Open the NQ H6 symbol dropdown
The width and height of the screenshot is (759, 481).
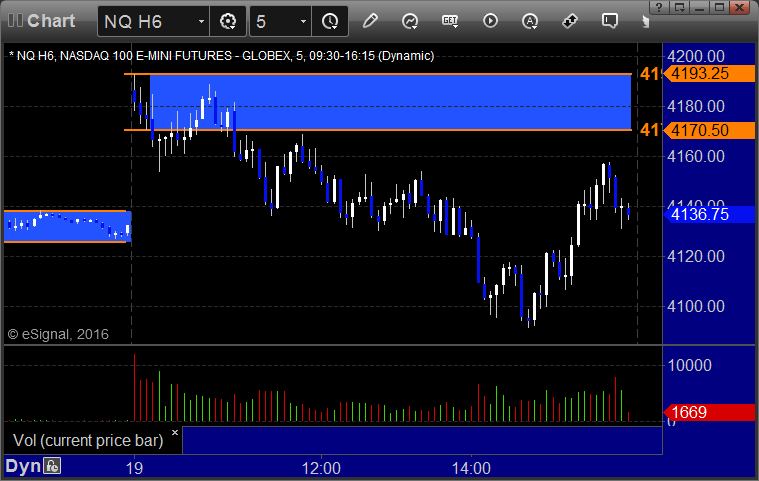tap(201, 22)
